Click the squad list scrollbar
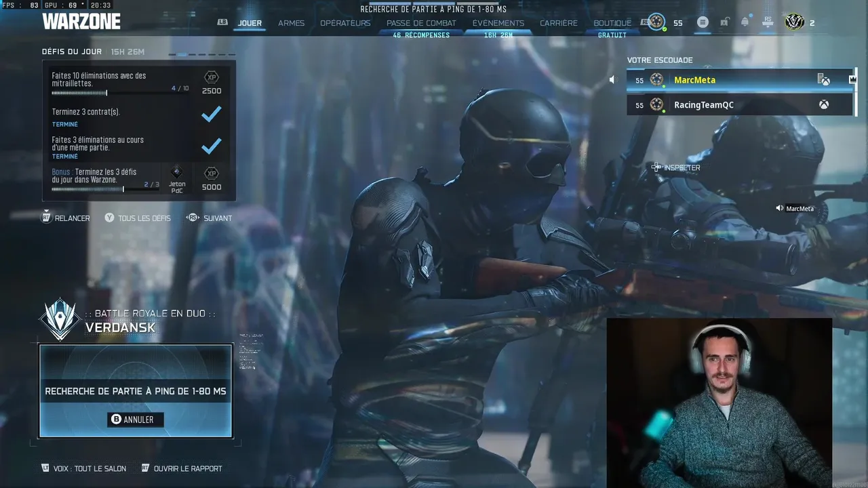This screenshot has width=868, height=488. point(857,92)
